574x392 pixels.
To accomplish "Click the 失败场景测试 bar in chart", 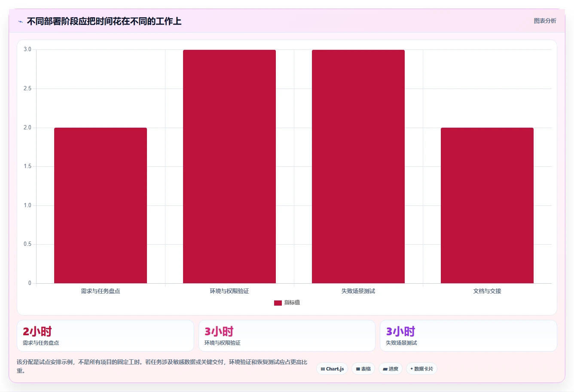I will point(358,166).
